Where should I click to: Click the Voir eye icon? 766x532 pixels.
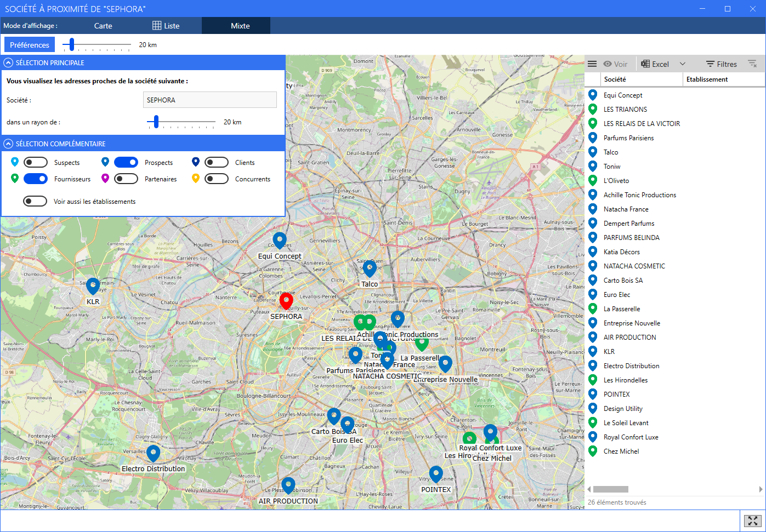tap(615, 63)
